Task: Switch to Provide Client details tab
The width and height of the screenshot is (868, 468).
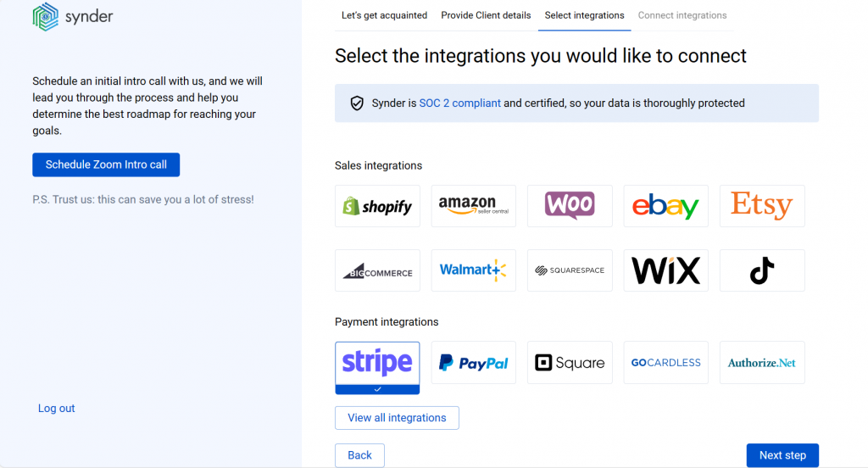Action: coord(486,15)
